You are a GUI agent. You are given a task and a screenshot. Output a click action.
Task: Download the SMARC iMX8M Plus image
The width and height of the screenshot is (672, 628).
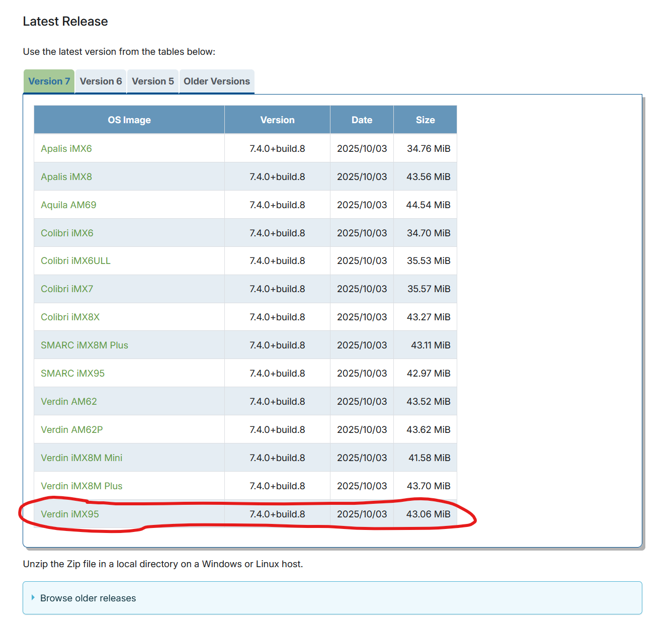pyautogui.click(x=84, y=345)
